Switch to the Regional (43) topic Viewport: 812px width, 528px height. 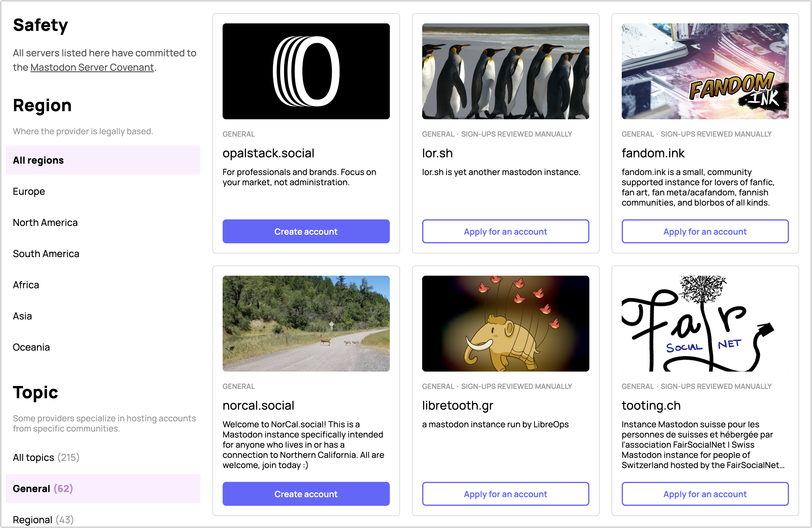[43, 520]
